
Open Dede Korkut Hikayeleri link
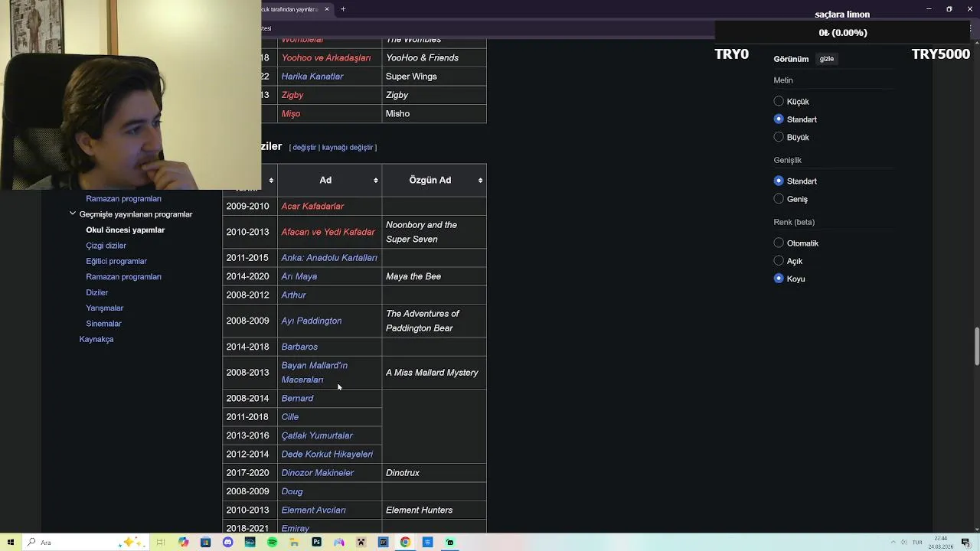coord(327,455)
